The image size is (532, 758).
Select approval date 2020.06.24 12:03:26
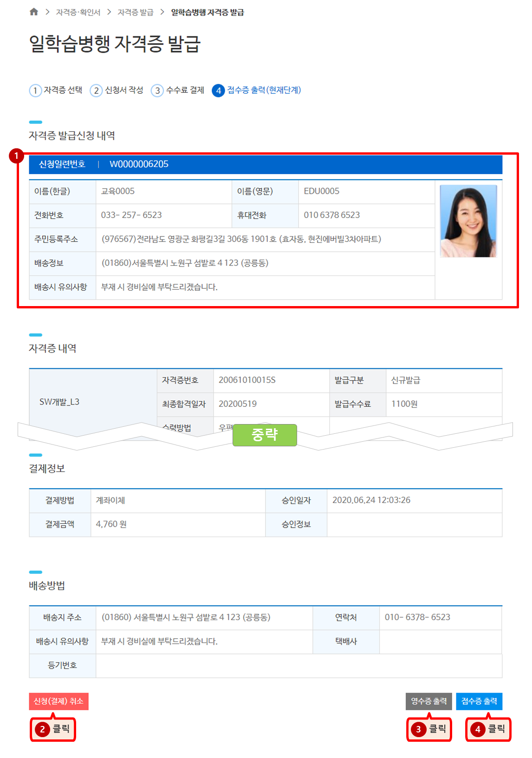tap(371, 500)
